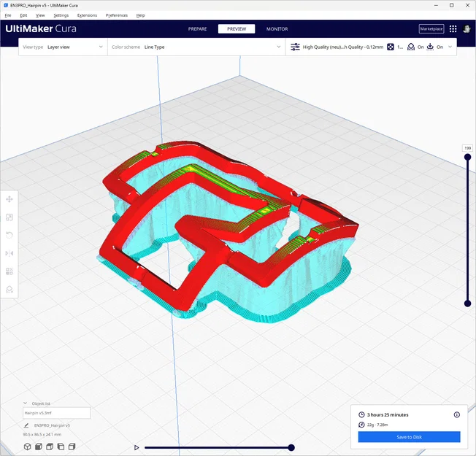Play the layer path simulation
The height and width of the screenshot is (456, 476).
click(x=137, y=447)
